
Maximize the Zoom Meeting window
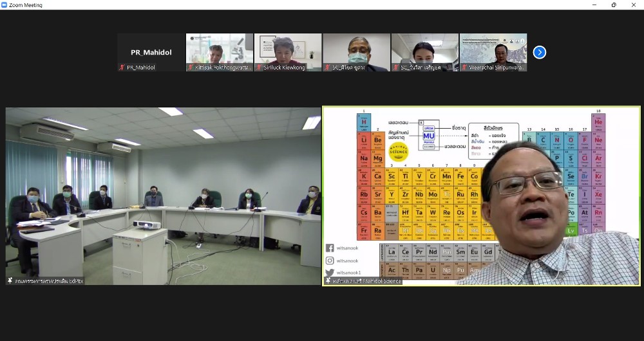tap(614, 5)
